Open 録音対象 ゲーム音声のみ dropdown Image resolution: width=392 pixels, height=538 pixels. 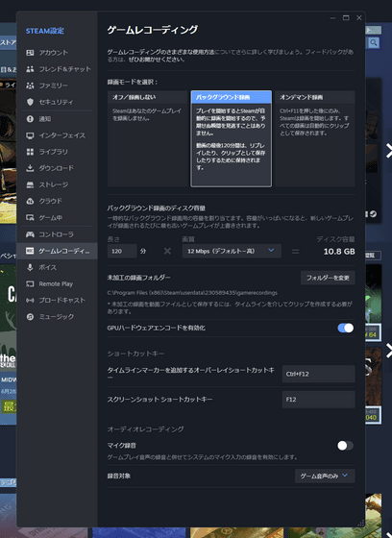point(325,476)
